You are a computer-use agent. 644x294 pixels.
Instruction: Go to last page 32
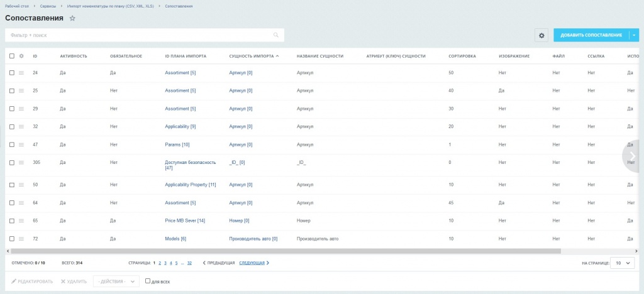click(189, 263)
